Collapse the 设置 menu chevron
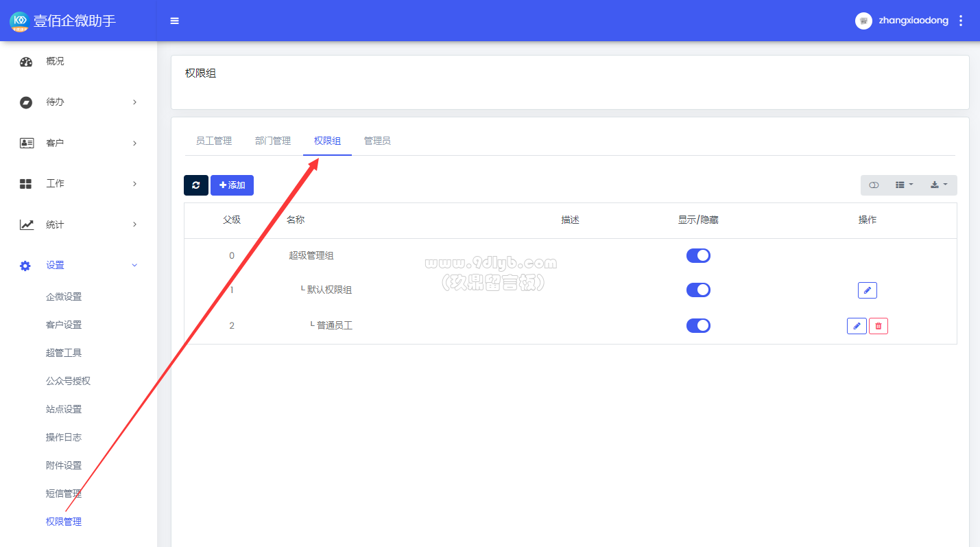The height and width of the screenshot is (547, 980). pyautogui.click(x=134, y=265)
